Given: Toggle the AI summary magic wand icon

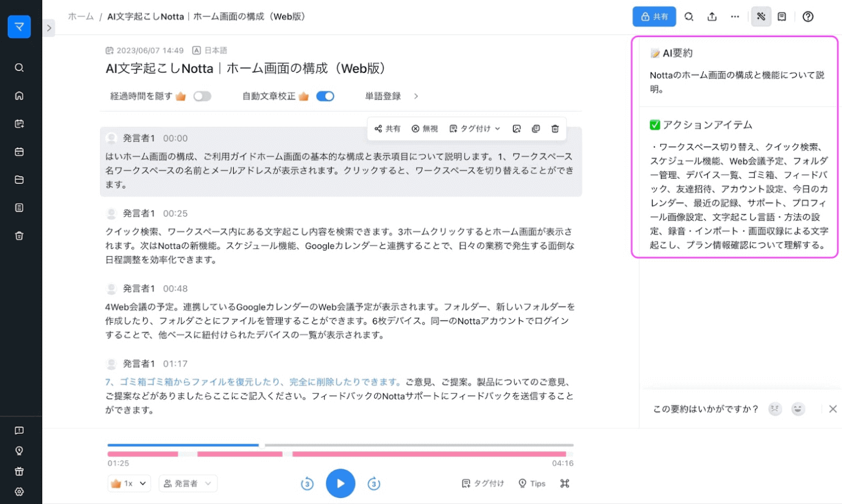Looking at the screenshot, I should pyautogui.click(x=760, y=16).
